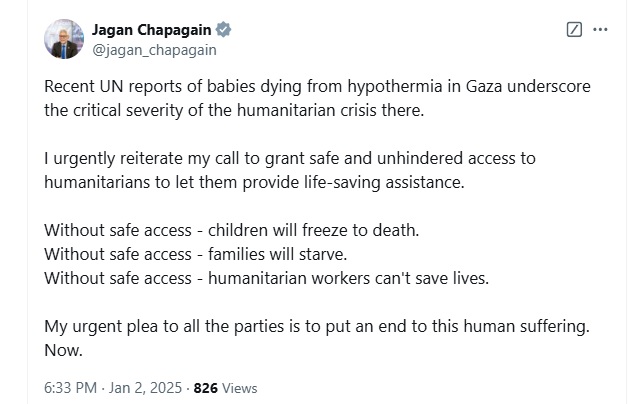Screen dimensions: 637x404
Task: Click the line 'humanitarian workers can't save lives'
Action: 330,278
